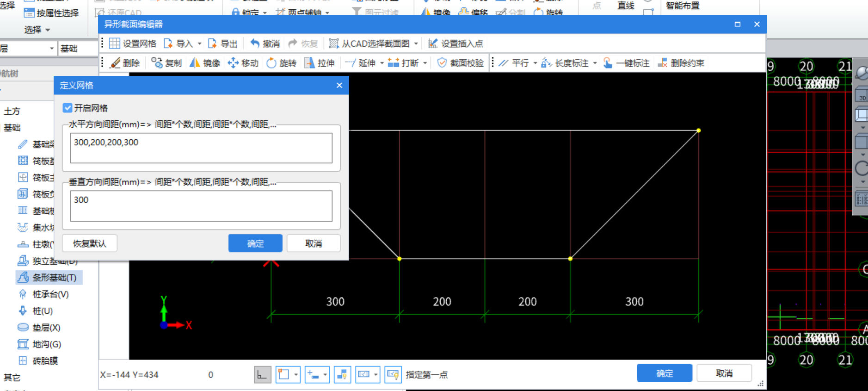This screenshot has height=391, width=868.
Task: Select the 设置插入点 tool
Action: (456, 43)
